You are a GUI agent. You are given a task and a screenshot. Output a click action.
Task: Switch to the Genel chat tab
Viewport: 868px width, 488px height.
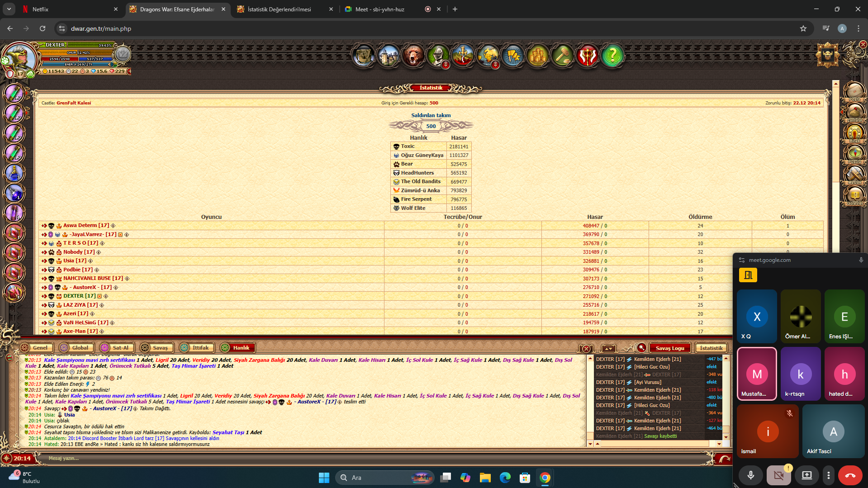click(x=36, y=348)
